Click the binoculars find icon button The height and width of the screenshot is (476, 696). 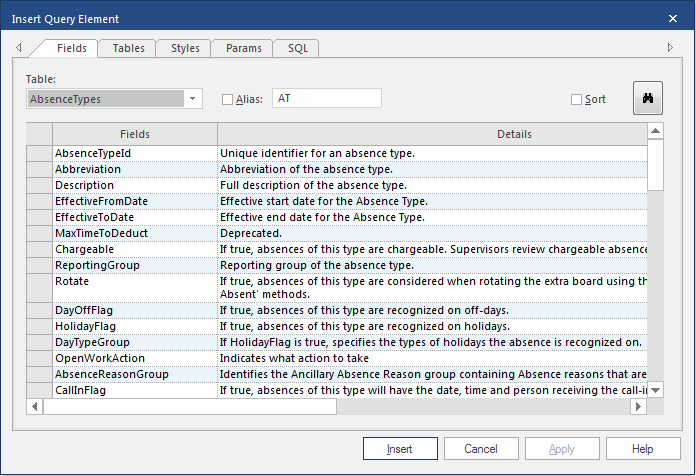pyautogui.click(x=648, y=98)
